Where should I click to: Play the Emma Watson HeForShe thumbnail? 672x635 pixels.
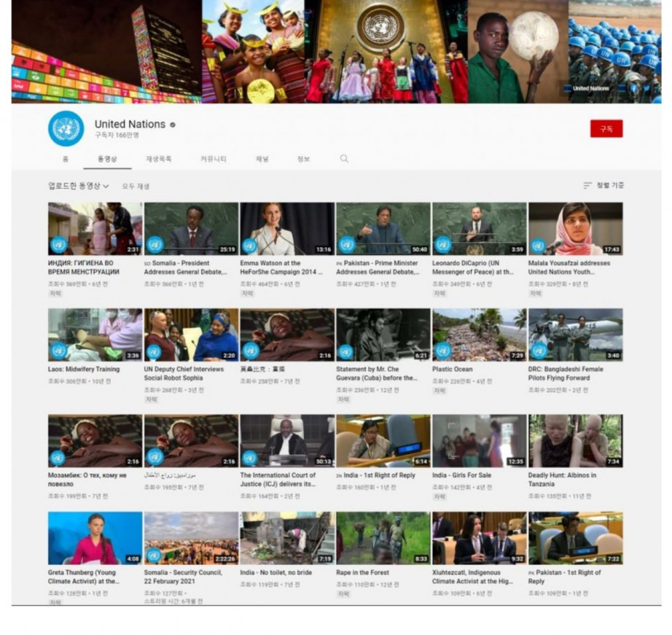tap(287, 229)
